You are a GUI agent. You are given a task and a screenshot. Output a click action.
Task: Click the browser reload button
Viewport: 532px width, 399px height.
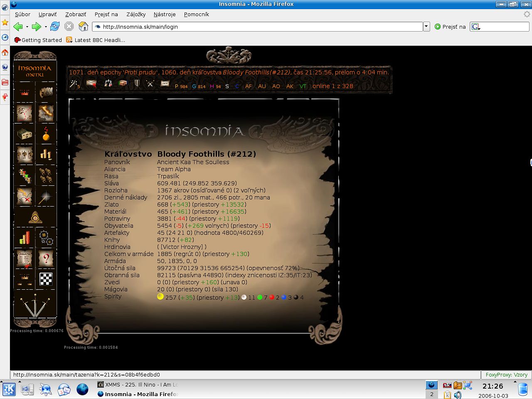[x=55, y=27]
